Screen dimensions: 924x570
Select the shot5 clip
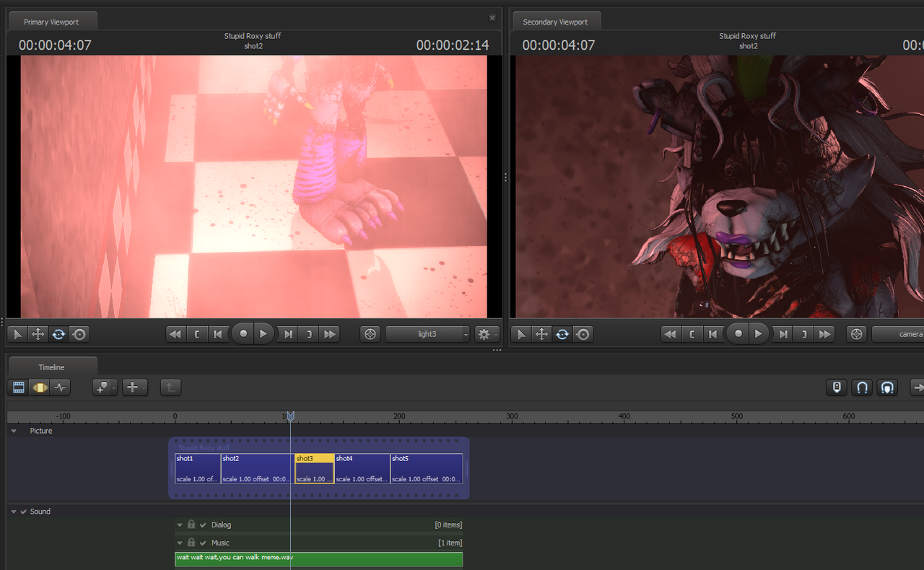[x=427, y=468]
